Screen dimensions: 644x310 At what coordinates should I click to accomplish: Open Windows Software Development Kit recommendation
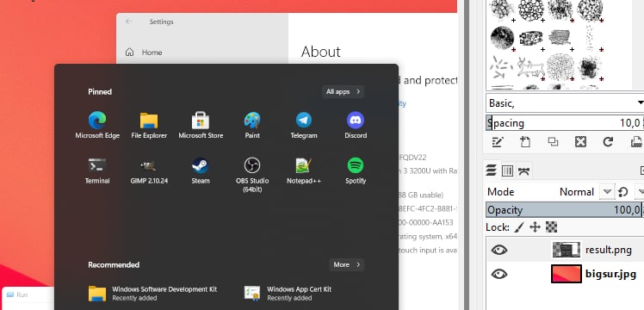click(x=152, y=293)
